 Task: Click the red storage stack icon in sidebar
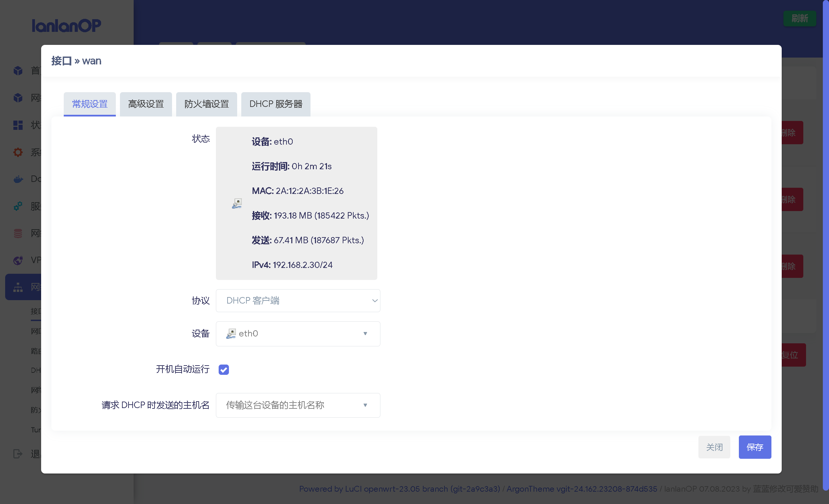(18, 233)
